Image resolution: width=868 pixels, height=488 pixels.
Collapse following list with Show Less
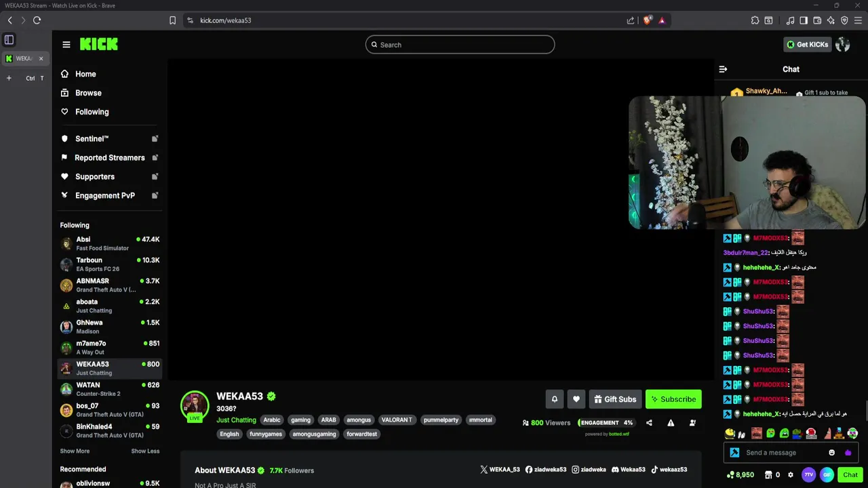pyautogui.click(x=145, y=451)
